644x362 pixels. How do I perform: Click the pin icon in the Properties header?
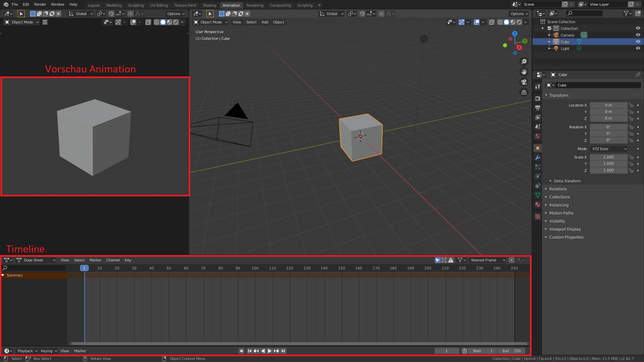pyautogui.click(x=638, y=75)
